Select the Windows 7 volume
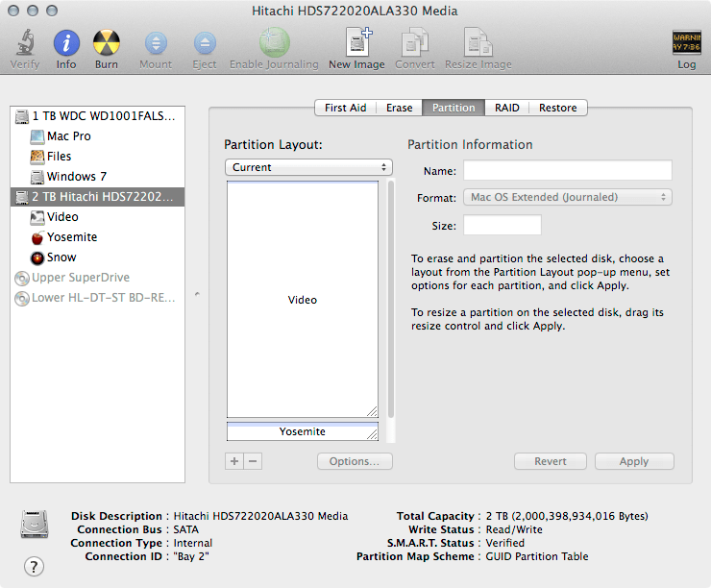Image resolution: width=711 pixels, height=588 pixels. click(97, 177)
